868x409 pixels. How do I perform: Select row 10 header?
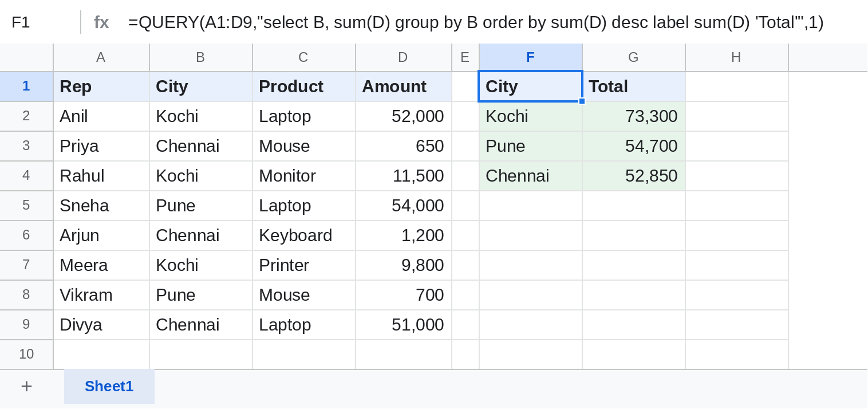[x=26, y=355]
